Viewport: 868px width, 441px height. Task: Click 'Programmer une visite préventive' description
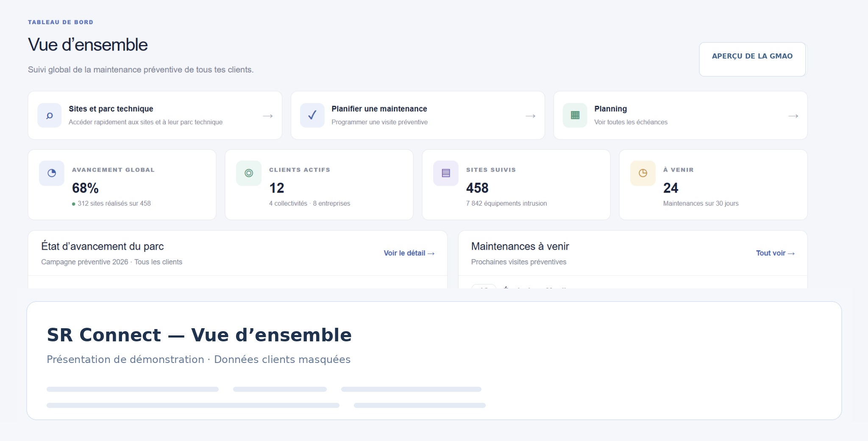(380, 122)
